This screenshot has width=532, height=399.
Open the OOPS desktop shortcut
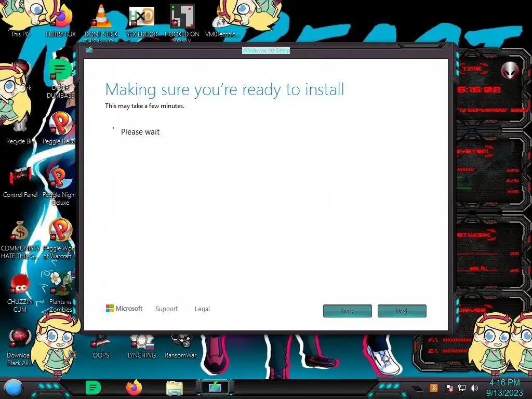(x=101, y=347)
